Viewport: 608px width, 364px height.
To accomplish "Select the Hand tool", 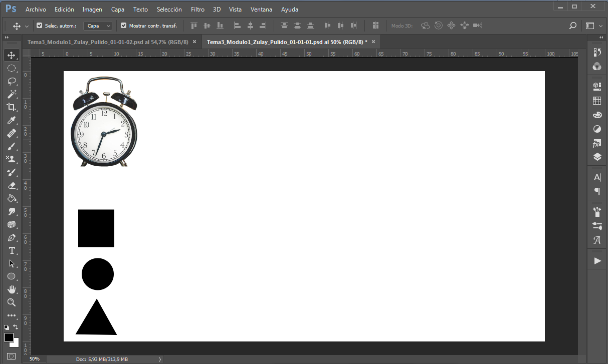I will coord(11,289).
